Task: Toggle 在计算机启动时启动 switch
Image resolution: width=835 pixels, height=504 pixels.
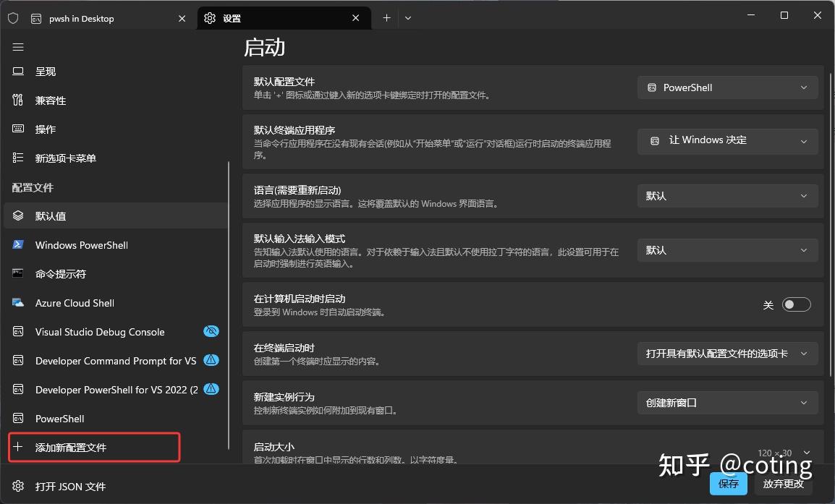Action: click(796, 304)
